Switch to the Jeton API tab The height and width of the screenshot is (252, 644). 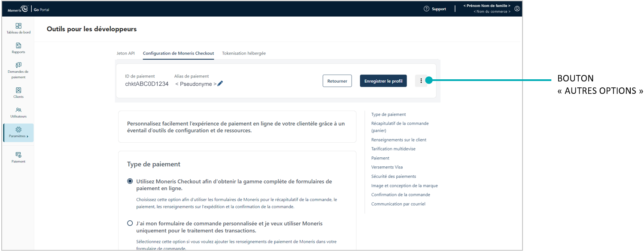(126, 54)
